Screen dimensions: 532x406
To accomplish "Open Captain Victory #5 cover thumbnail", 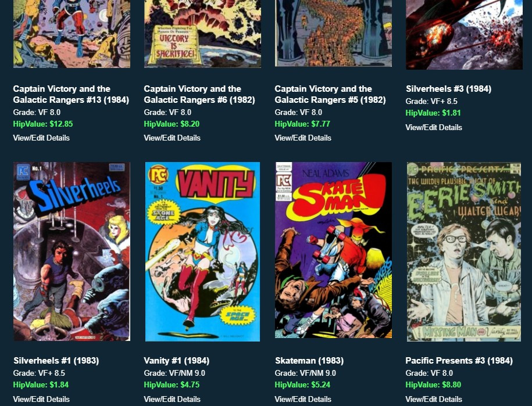I will (333, 33).
